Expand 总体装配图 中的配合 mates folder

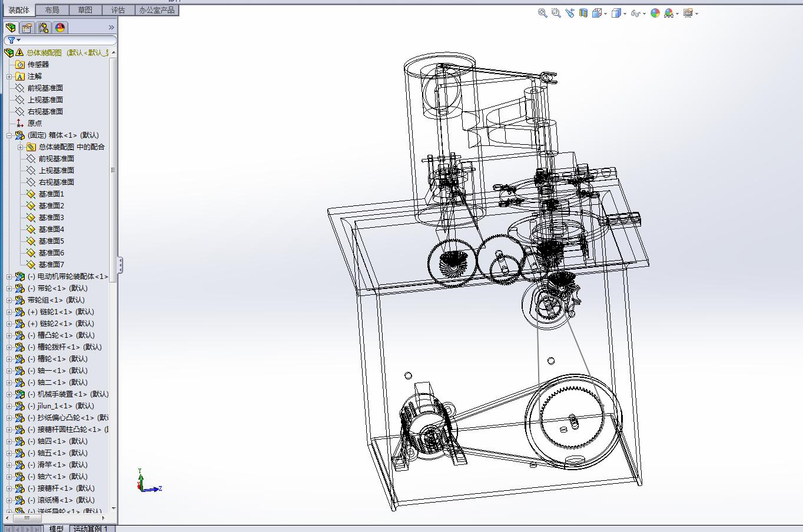click(21, 147)
